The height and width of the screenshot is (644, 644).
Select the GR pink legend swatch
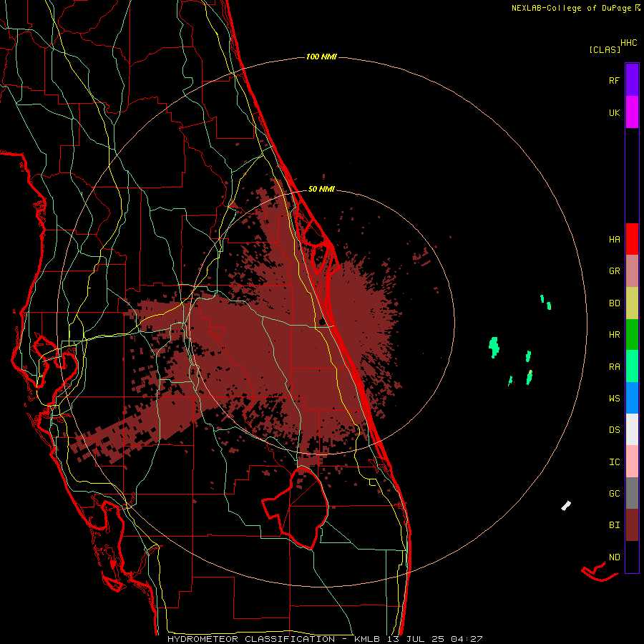coord(632,270)
